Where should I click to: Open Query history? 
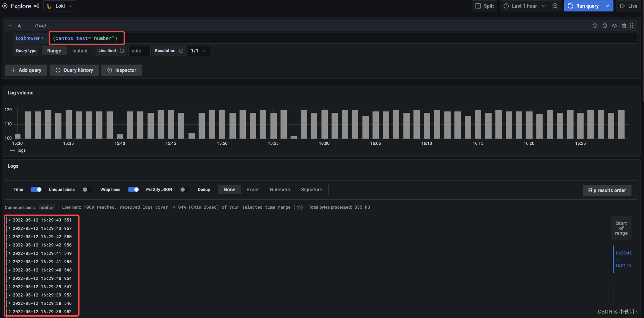point(74,70)
